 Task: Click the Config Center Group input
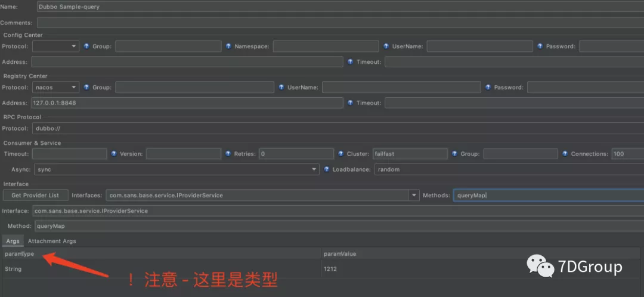pos(168,47)
